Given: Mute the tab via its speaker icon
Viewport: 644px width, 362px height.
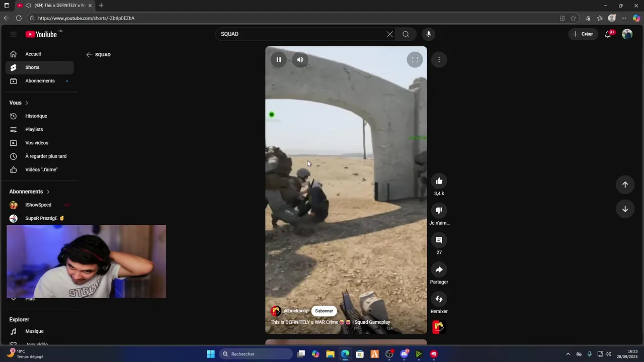Looking at the screenshot, I should [28, 6].
